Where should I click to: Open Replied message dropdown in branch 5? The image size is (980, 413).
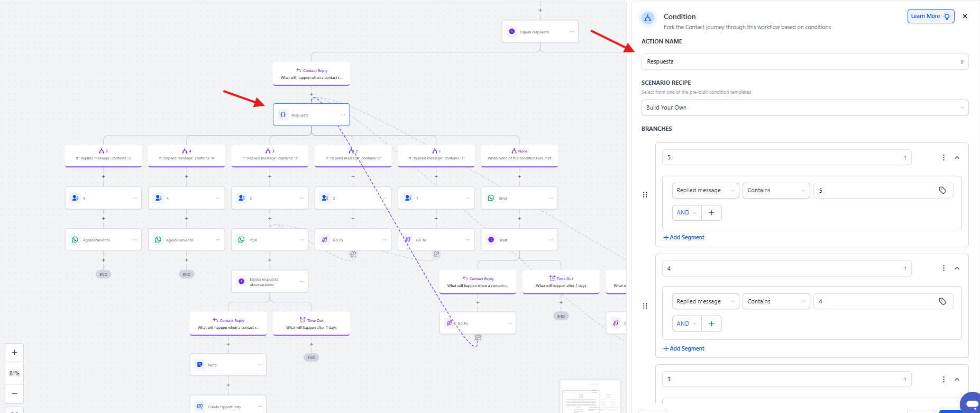[x=705, y=191]
